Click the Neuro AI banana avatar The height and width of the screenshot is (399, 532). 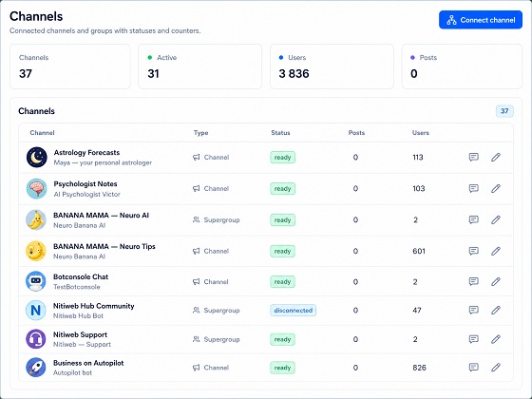point(36,219)
